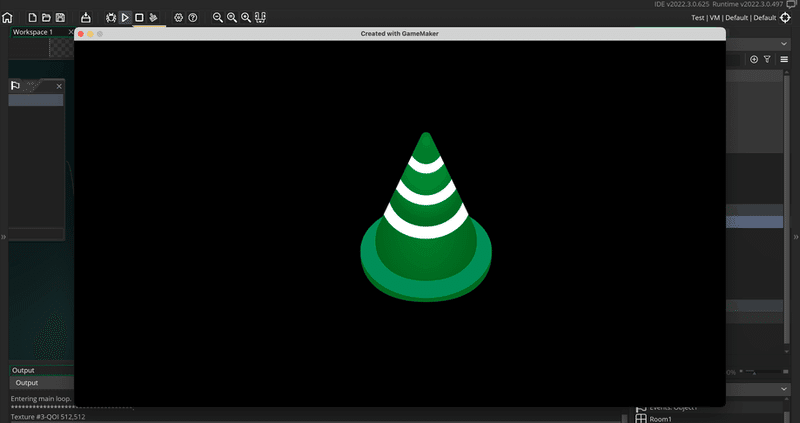The height and width of the screenshot is (423, 800).
Task: Click the asset browser vertical scrollbar
Action: click(787, 209)
